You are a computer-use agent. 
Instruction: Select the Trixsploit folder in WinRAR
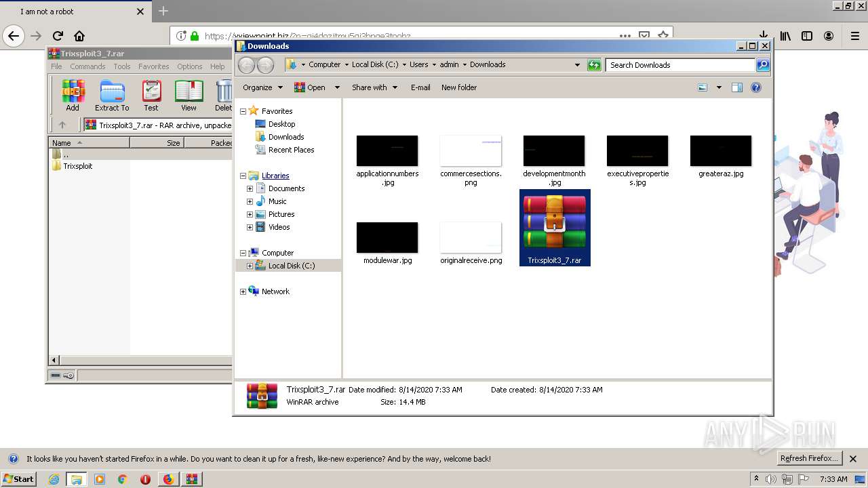78,166
